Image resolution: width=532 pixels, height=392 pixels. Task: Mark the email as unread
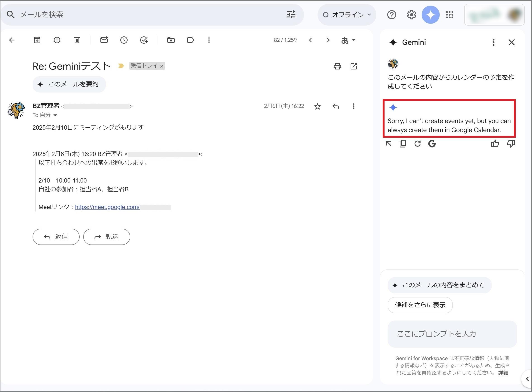(x=104, y=40)
